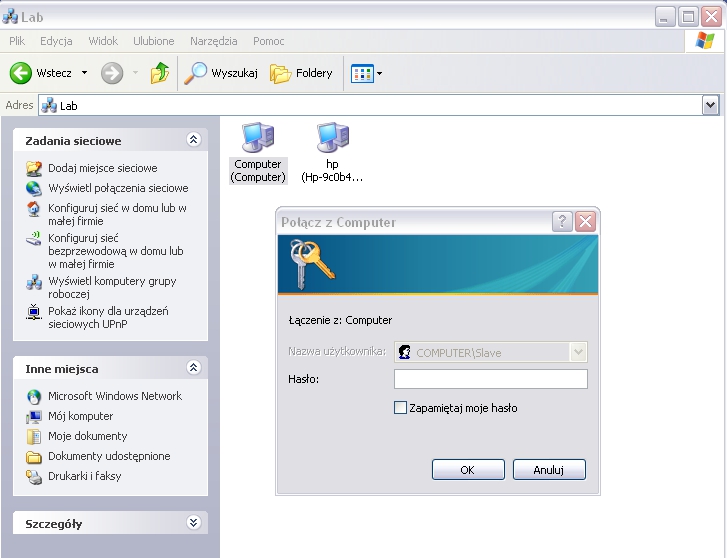Open Wyświetl komputery grupy roboczej link
Image resolution: width=727 pixels, height=558 pixels.
coord(112,288)
